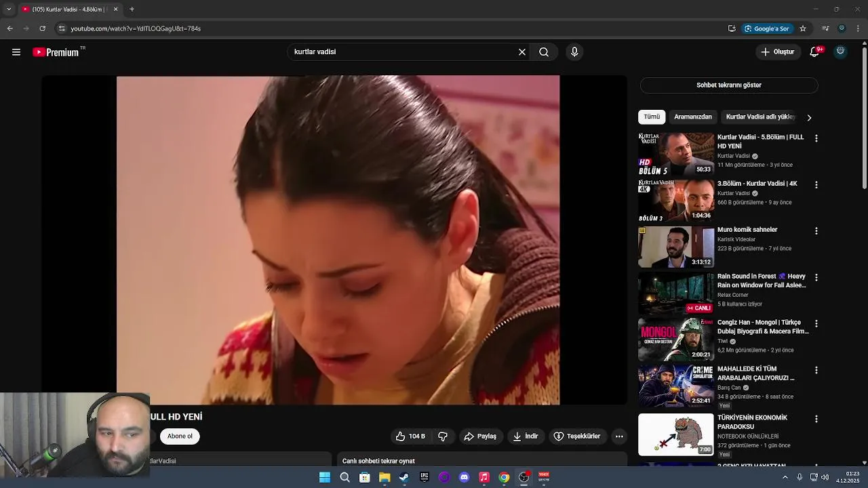The height and width of the screenshot is (488, 868).
Task: Open options for TÜRKİYENİN EKONOMİK PARADOKSU
Action: 816,420
